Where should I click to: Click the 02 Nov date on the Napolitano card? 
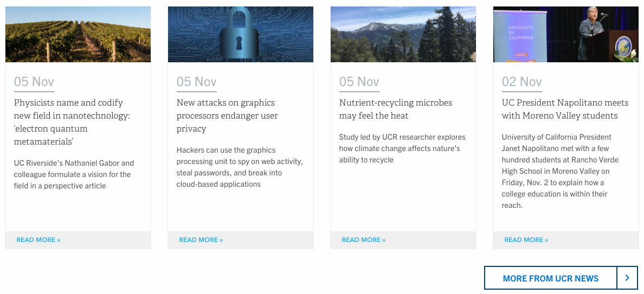[x=522, y=82]
